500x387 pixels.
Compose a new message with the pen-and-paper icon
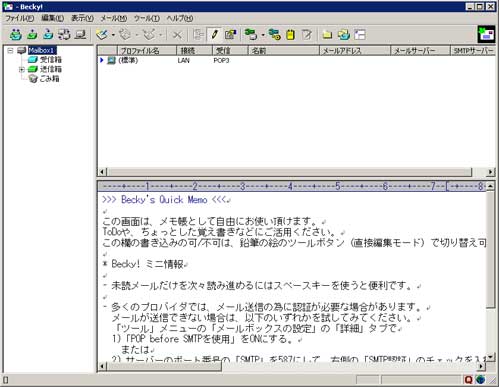coord(103,34)
